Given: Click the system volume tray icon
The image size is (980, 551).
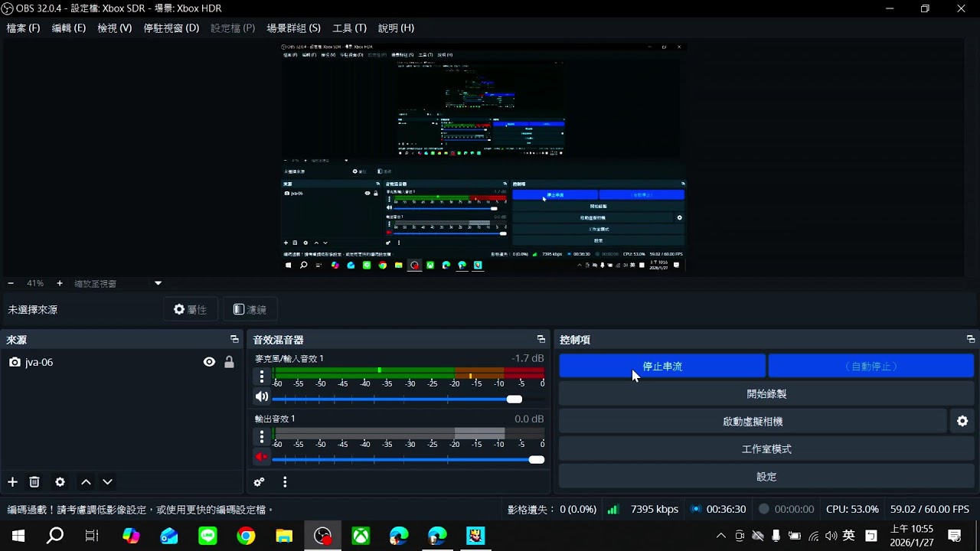Looking at the screenshot, I should click(831, 536).
